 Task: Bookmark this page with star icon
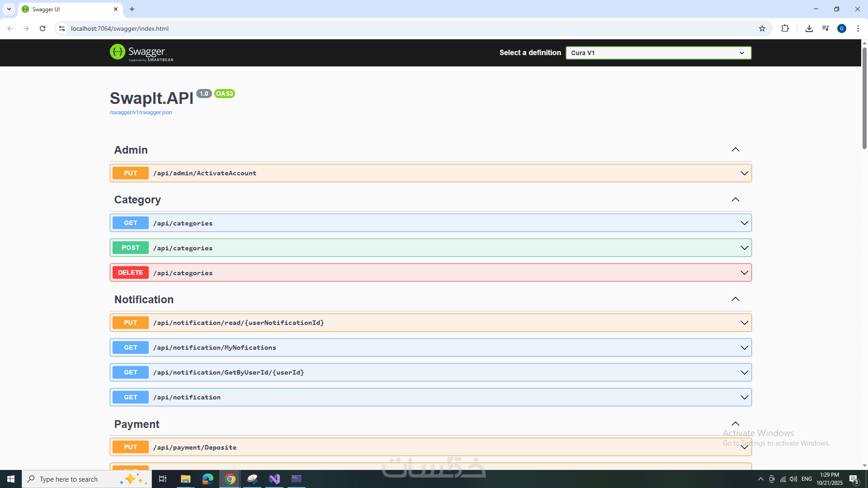(762, 28)
